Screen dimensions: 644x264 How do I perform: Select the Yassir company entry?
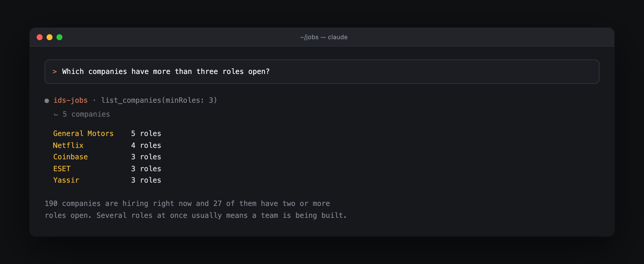[66, 180]
